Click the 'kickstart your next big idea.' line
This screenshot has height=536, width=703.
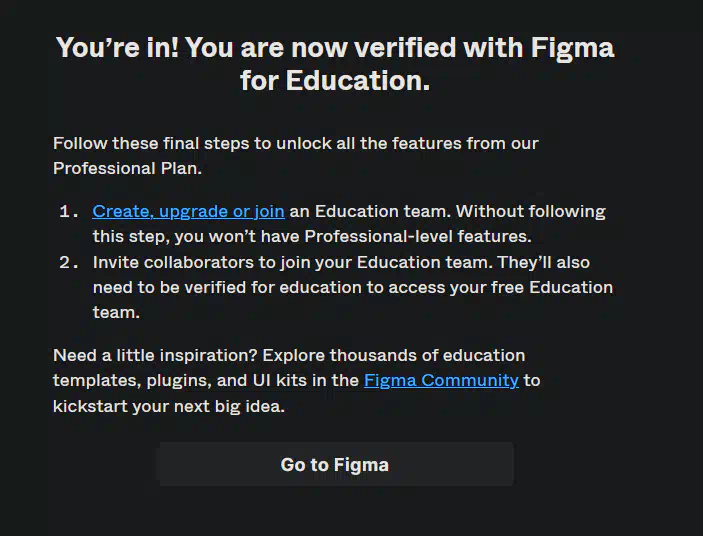[x=169, y=406]
